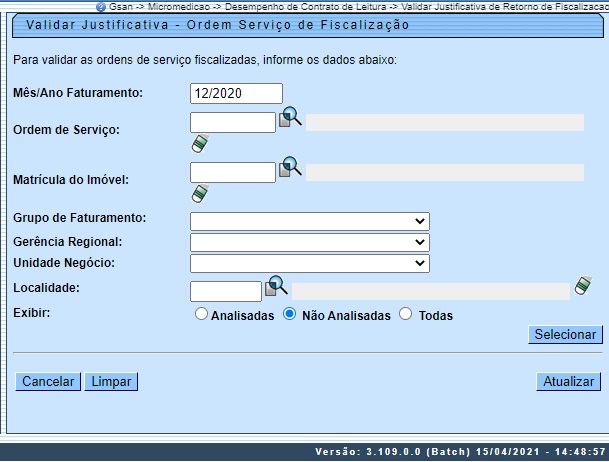This screenshot has height=462, width=609.
Task: Click the eraser icon under Ordem de Serviço
Action: 200,145
